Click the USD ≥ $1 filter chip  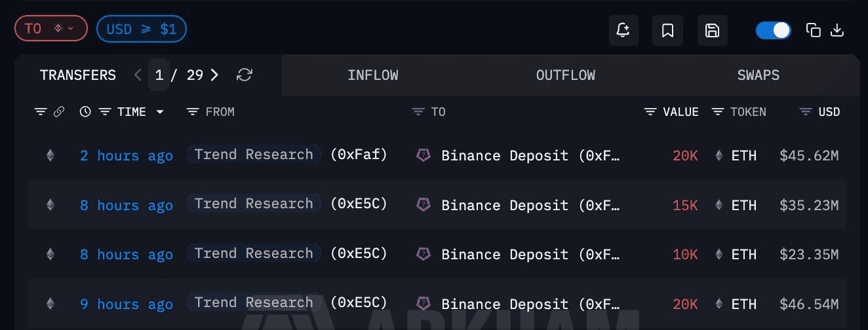coord(141,29)
